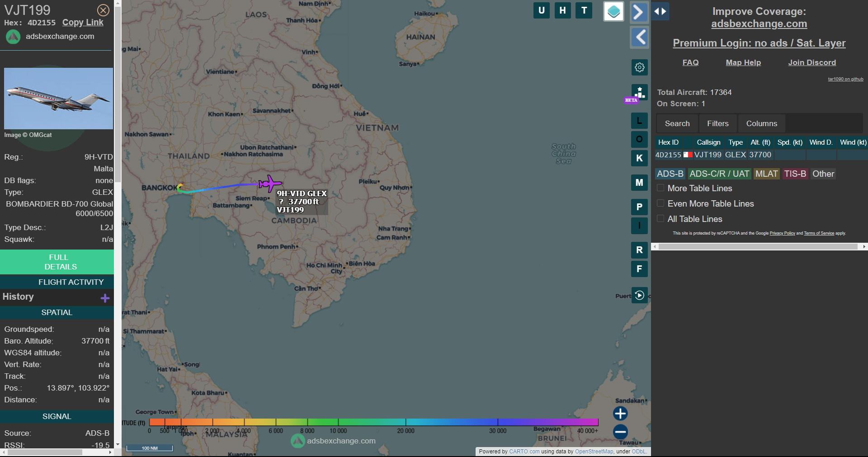Open FLIGHT ACTIVITY button
The width and height of the screenshot is (868, 457).
click(57, 282)
